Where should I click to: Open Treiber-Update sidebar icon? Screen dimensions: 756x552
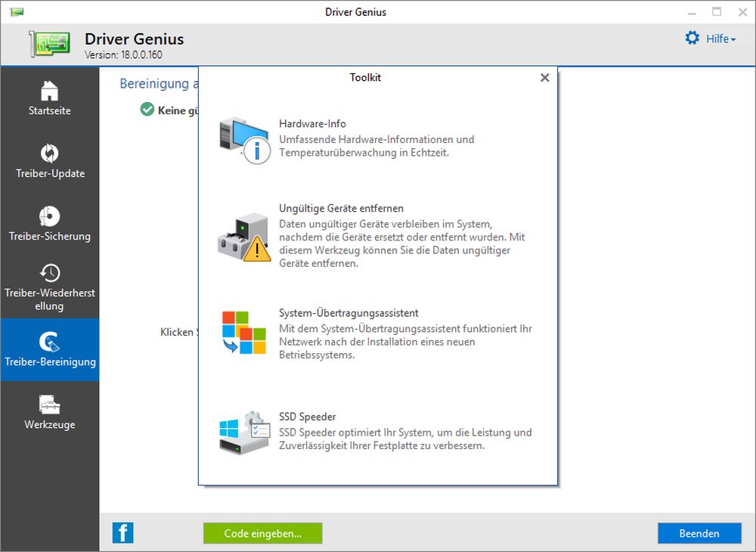coord(49,154)
